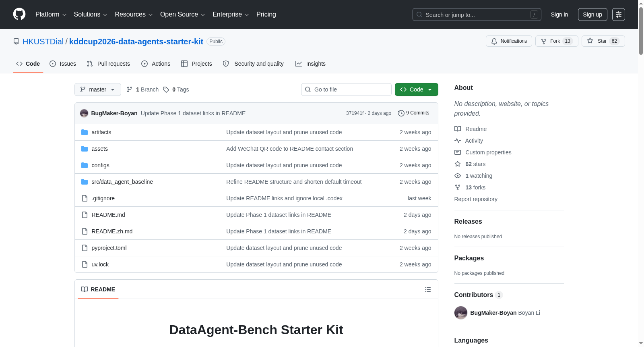Switch to the Issues tab
The image size is (644, 347).
pos(63,64)
